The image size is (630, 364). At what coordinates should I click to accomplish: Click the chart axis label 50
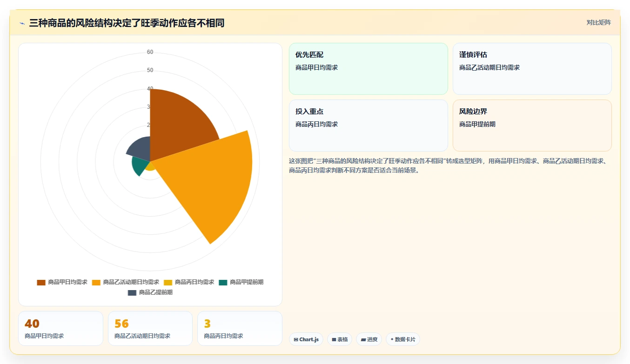tap(150, 70)
